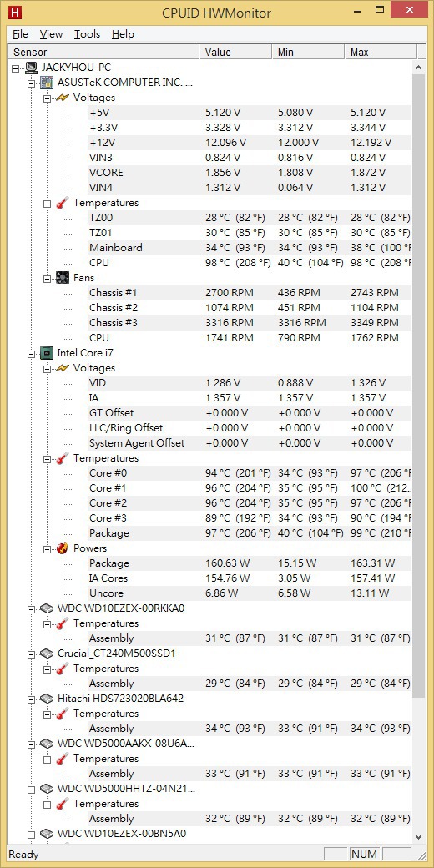Viewport: 434px width, 868px height.
Task: Click the JACKYHOU-PC computer icon
Action: click(31, 68)
